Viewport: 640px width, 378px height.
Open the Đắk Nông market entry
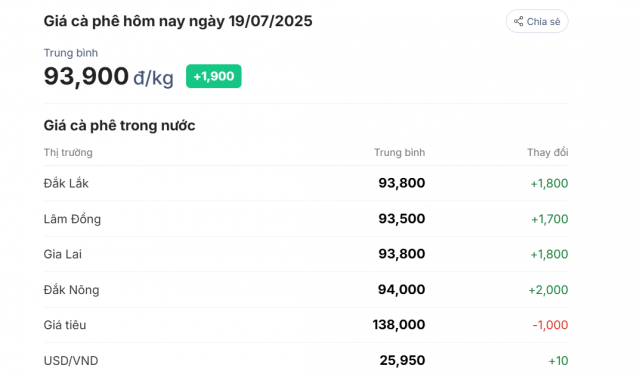[x=306, y=289]
